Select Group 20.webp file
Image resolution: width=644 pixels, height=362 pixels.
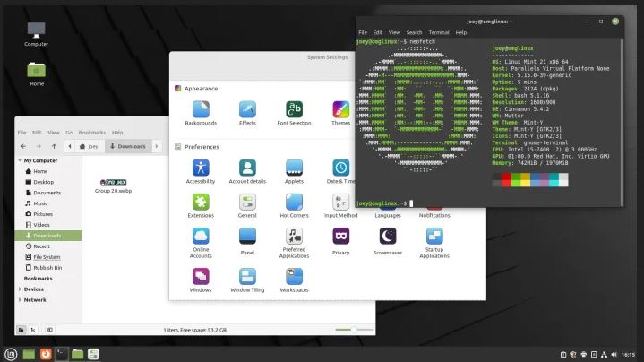coord(114,185)
